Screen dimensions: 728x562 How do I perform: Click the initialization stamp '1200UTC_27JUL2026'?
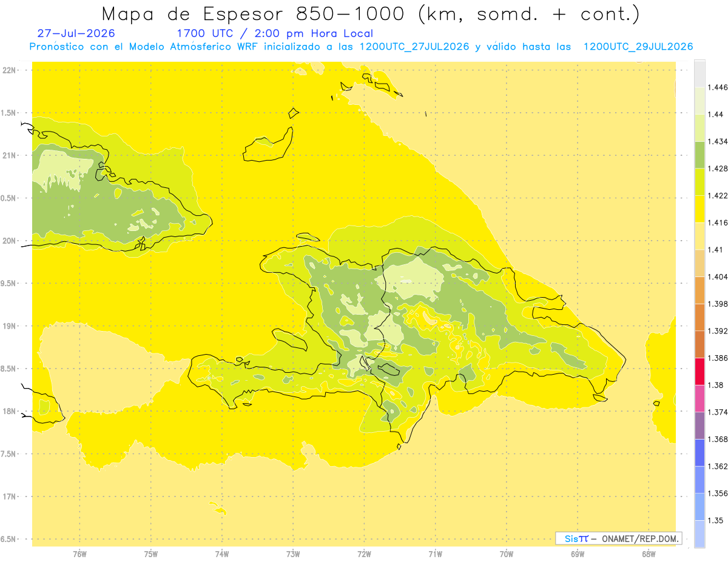click(x=414, y=47)
